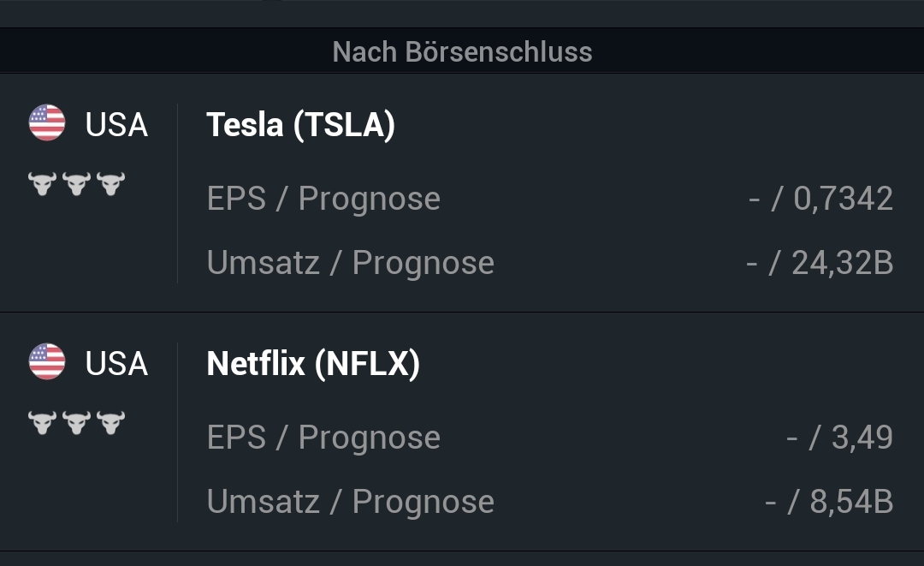Viewport: 924px width, 566px height.
Task: Select the EPS / Prognose row for Tesla
Action: click(x=323, y=198)
